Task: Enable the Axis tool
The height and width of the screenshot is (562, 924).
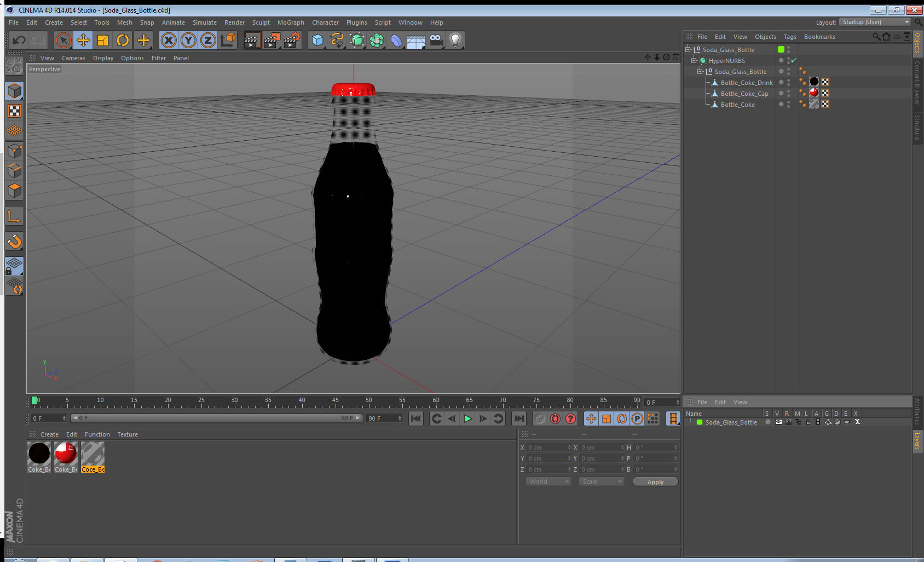Action: pos(15,216)
